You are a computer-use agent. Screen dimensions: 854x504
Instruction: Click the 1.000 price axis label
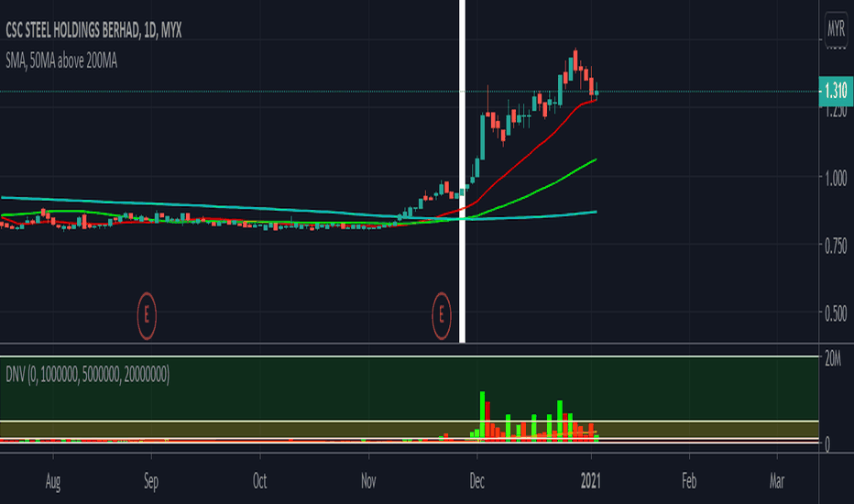click(x=836, y=178)
